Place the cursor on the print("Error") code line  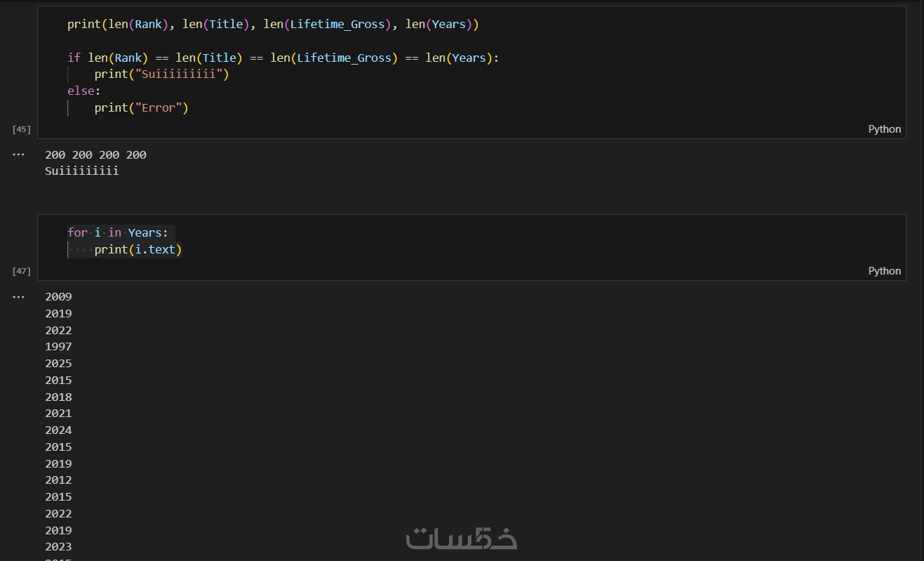[141, 108]
